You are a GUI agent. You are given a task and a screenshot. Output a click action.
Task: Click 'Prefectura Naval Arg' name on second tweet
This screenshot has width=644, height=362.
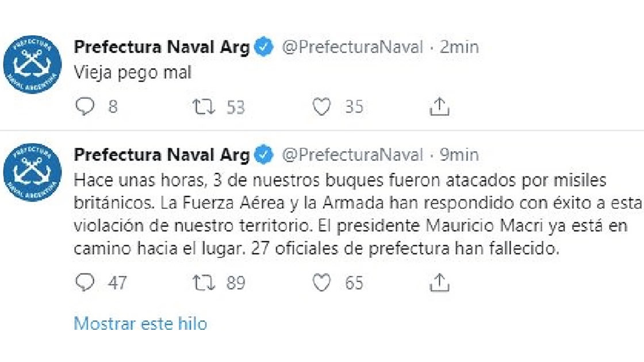(x=162, y=155)
